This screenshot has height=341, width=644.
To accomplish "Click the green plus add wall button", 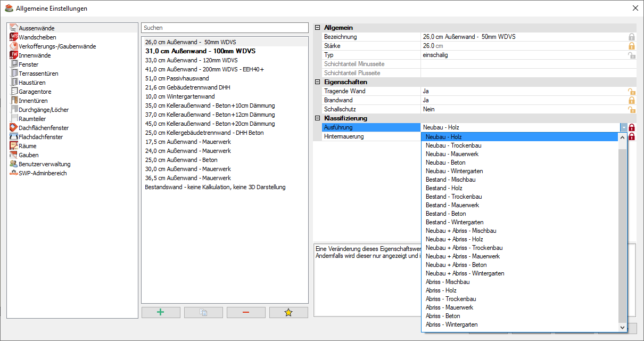I will coord(161,313).
